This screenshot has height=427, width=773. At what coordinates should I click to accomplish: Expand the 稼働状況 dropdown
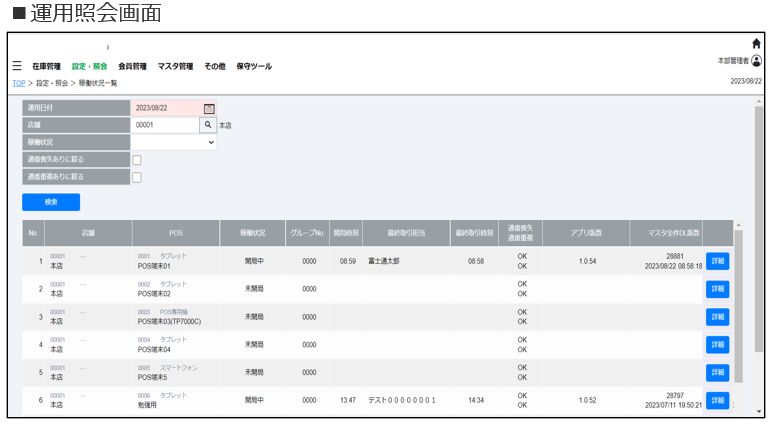point(175,142)
